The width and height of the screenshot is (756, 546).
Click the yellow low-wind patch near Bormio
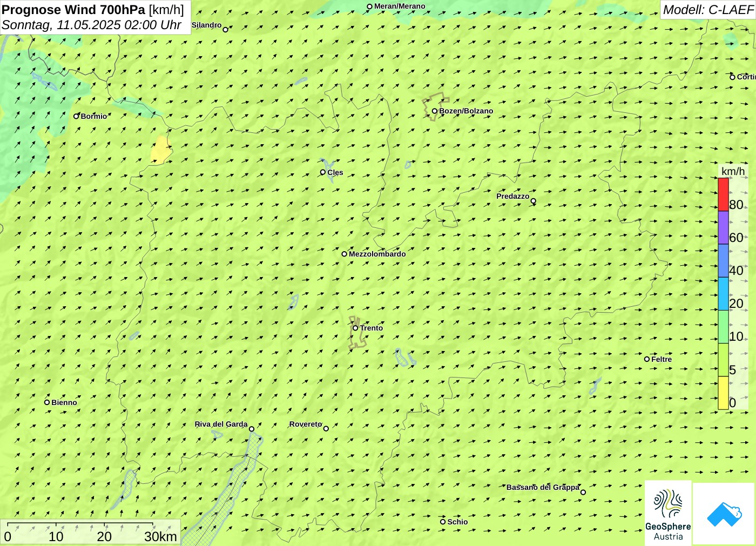tap(160, 150)
